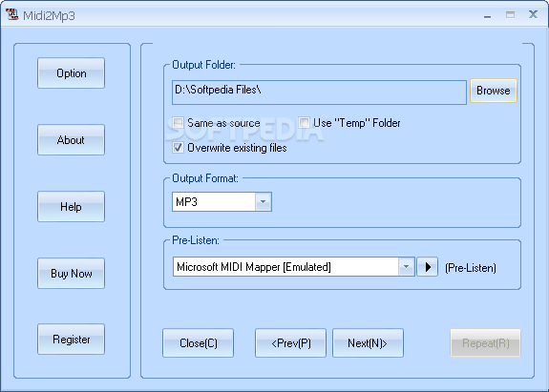Play the pre-listen preview arrow button
The width and height of the screenshot is (549, 392).
tap(427, 267)
